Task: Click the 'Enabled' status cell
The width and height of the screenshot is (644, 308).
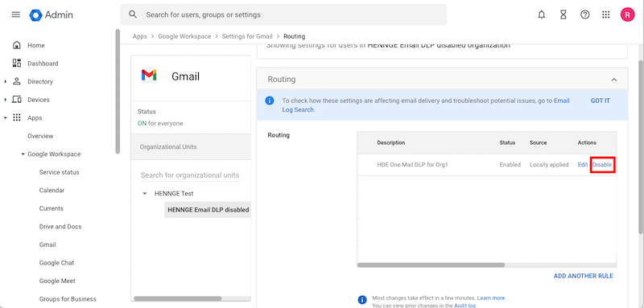Action: coord(510,165)
